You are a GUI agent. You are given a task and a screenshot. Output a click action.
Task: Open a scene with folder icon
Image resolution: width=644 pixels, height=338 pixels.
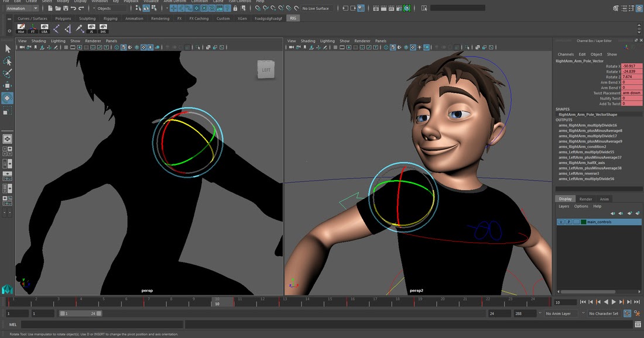pos(58,8)
